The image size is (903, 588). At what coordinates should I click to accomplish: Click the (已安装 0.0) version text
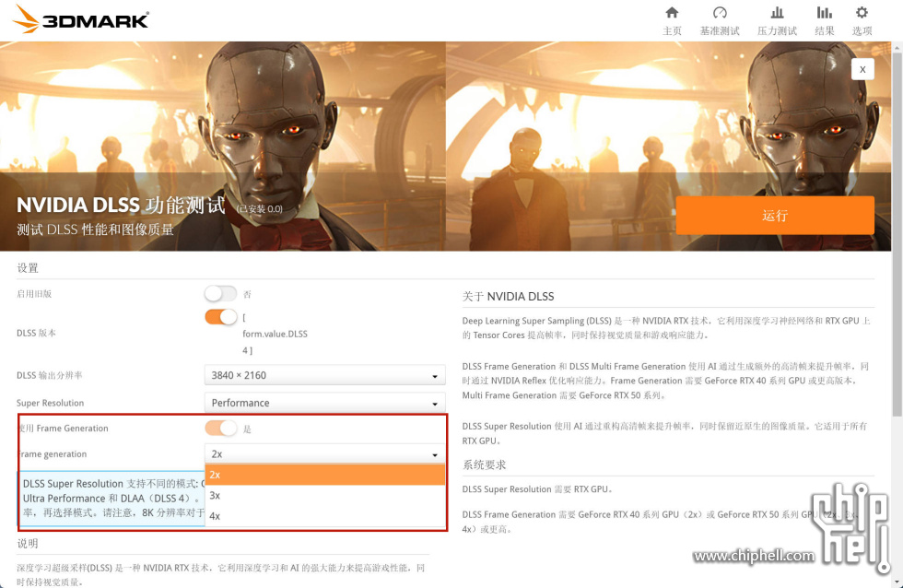coord(260,209)
